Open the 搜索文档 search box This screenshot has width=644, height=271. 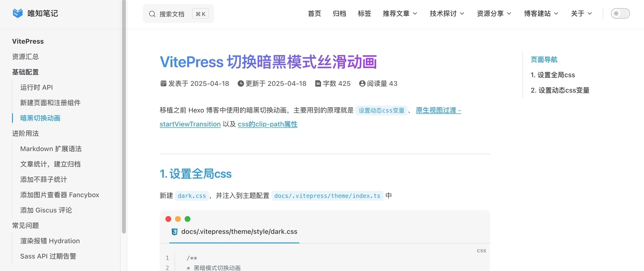click(x=178, y=13)
